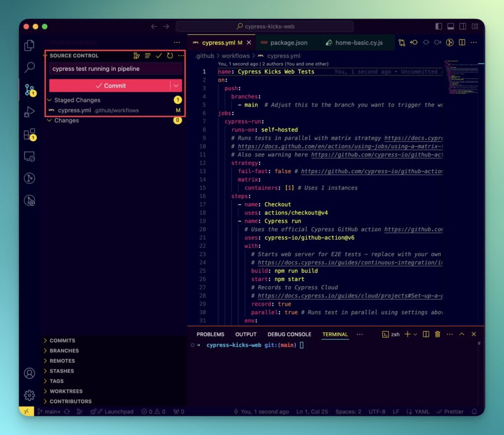Viewport: 504px width, 435px height.
Task: Click the commit message input field
Action: click(116, 69)
